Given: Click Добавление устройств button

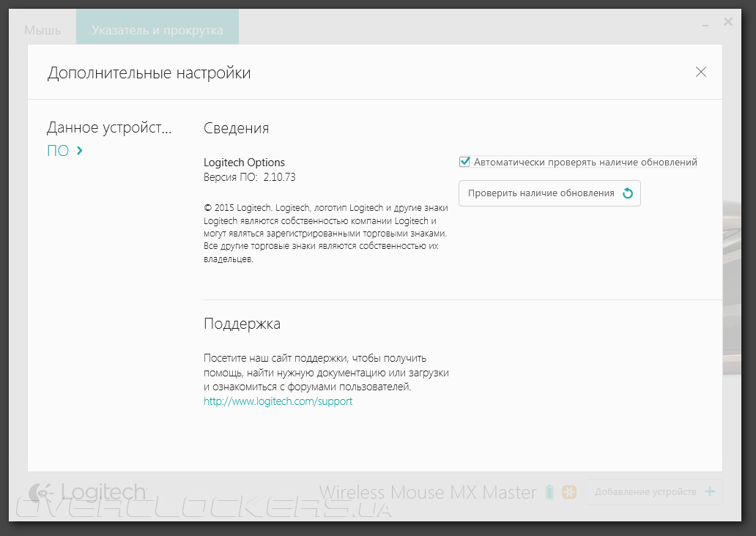Looking at the screenshot, I should click(x=653, y=491).
